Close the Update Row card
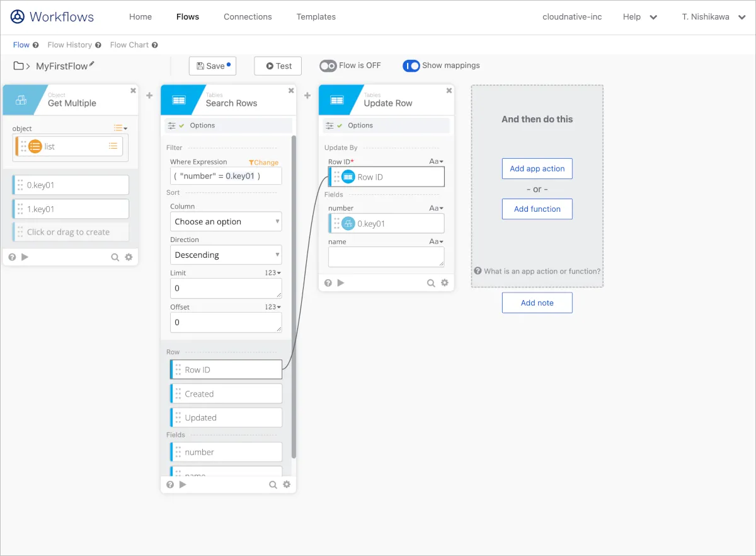 [x=449, y=91]
